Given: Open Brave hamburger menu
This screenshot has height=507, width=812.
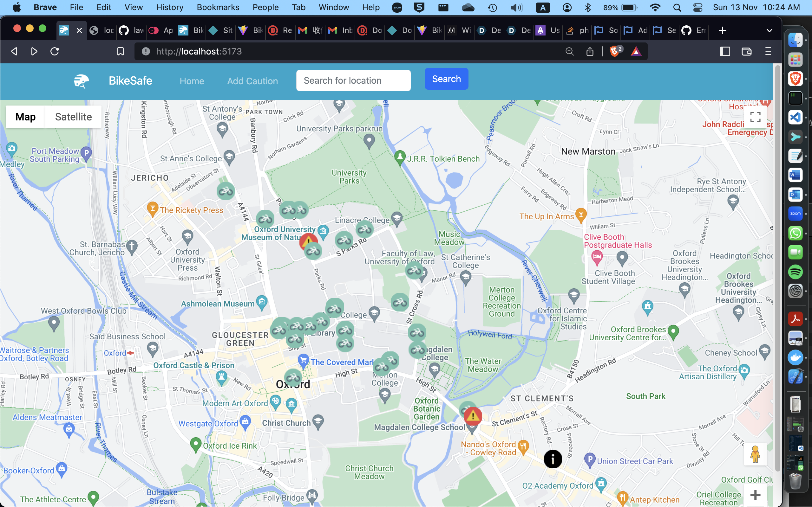Looking at the screenshot, I should point(768,51).
